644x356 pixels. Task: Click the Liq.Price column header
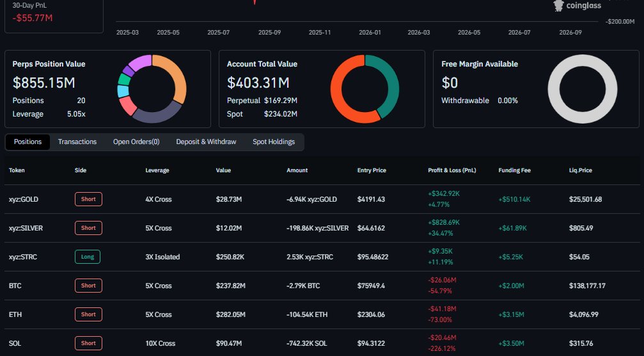[580, 170]
